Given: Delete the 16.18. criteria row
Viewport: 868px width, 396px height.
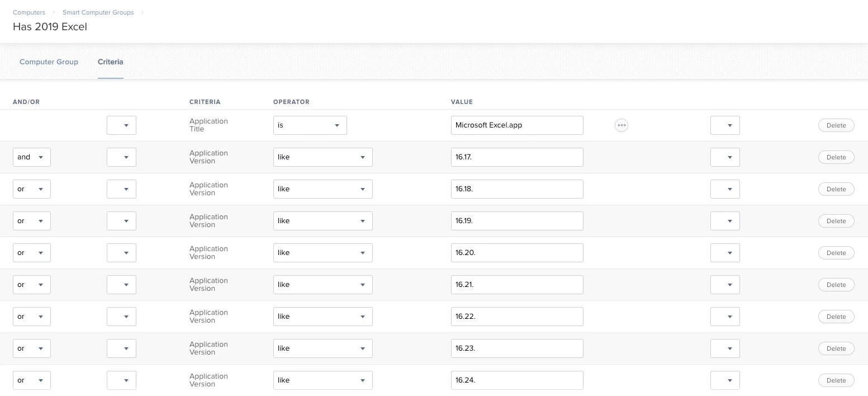Looking at the screenshot, I should click(x=836, y=189).
